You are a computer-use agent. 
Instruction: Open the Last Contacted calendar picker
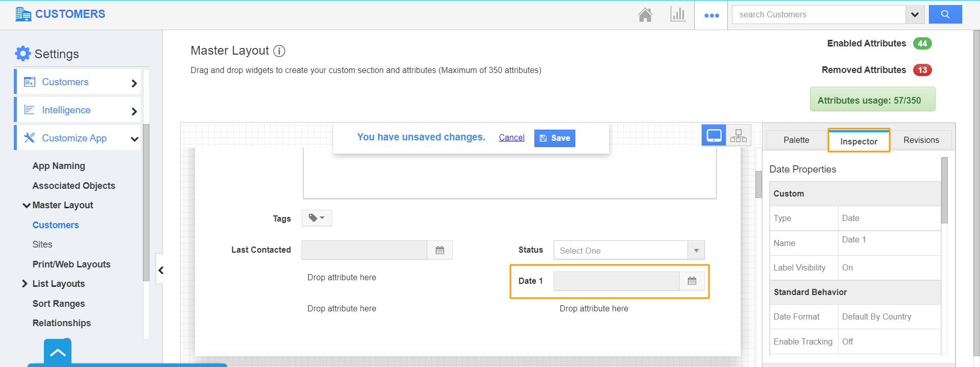tap(439, 250)
